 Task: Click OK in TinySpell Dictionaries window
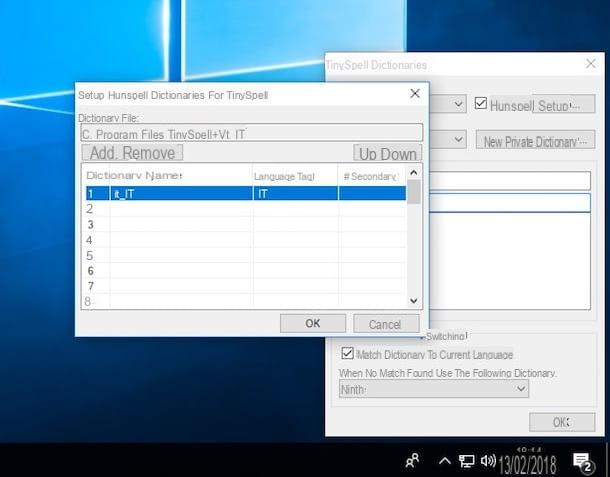click(x=562, y=422)
